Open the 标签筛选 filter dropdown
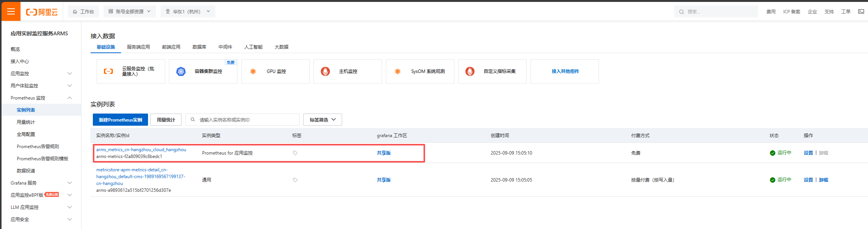Image resolution: width=868 pixels, height=229 pixels. [322, 120]
